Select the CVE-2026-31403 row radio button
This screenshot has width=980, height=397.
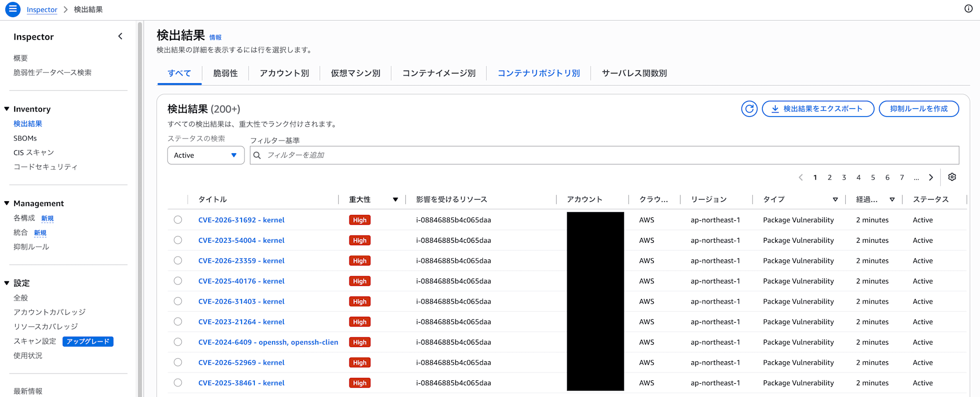click(x=178, y=302)
